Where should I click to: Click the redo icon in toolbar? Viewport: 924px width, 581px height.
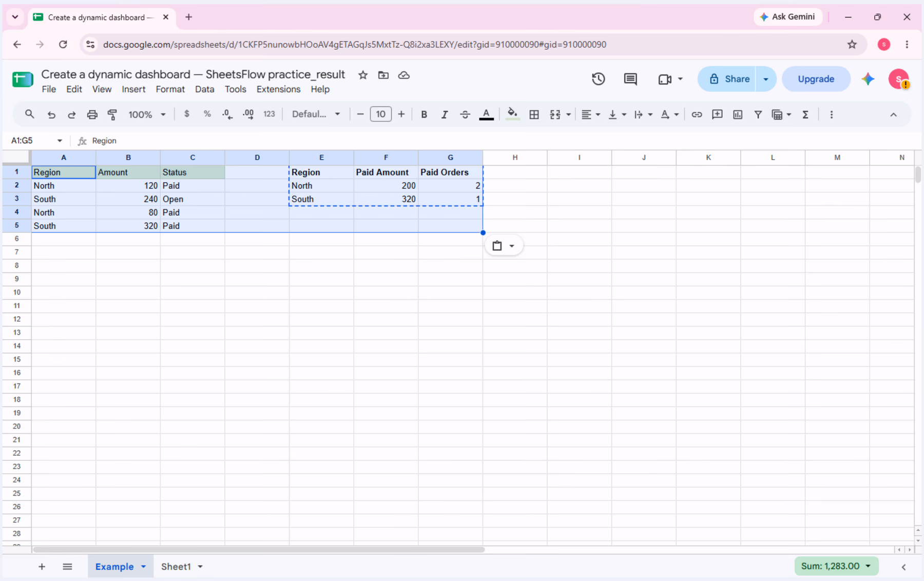coord(72,114)
